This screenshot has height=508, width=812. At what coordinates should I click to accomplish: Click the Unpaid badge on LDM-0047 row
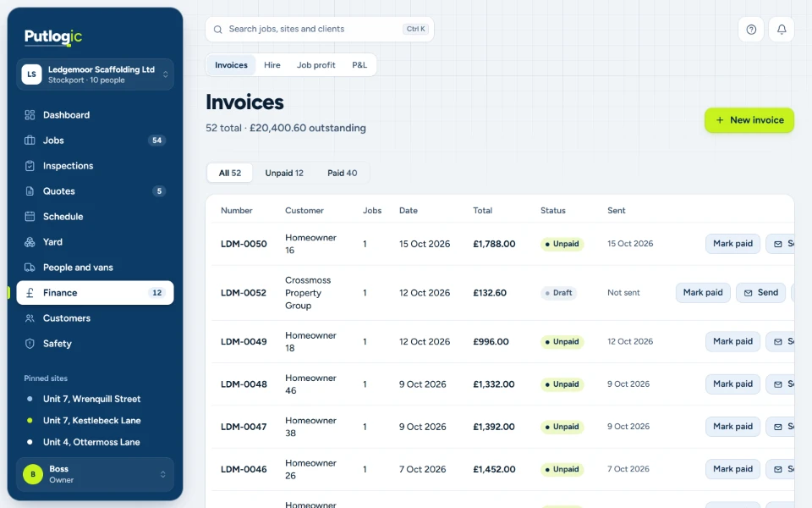pos(562,427)
